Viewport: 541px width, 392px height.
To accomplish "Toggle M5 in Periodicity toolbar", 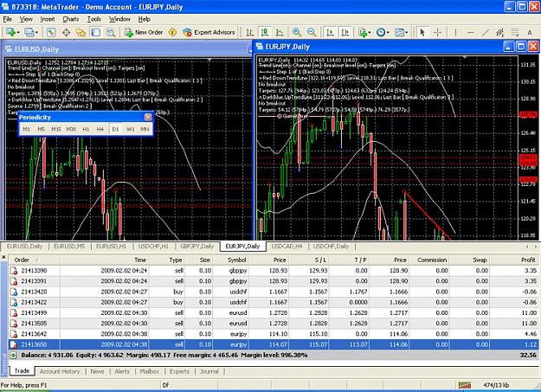I will point(41,129).
